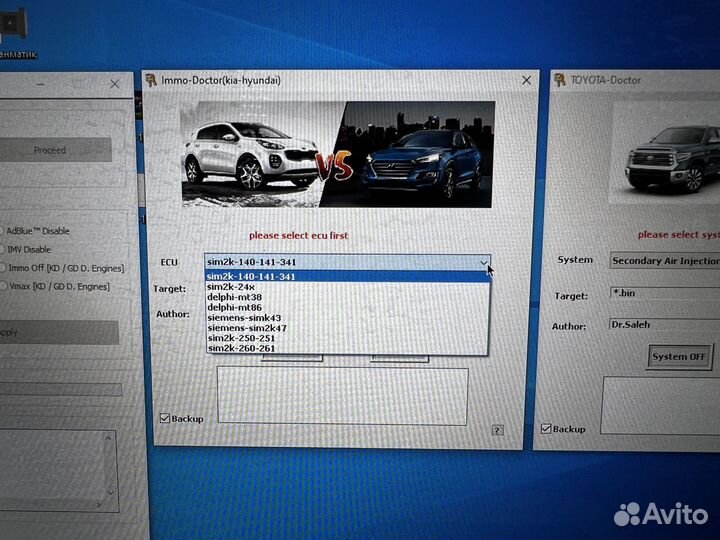This screenshot has height=540, width=720.
Task: Toggle Backup checkbox in Immo-Doctor window
Action: click(164, 418)
